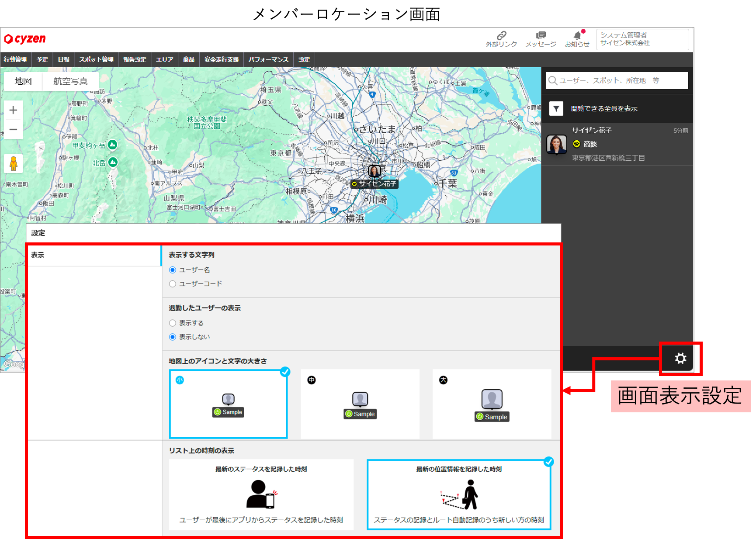This screenshot has width=756, height=539.
Task: Click the 北岳 mountain marker on map
Action: (113, 162)
